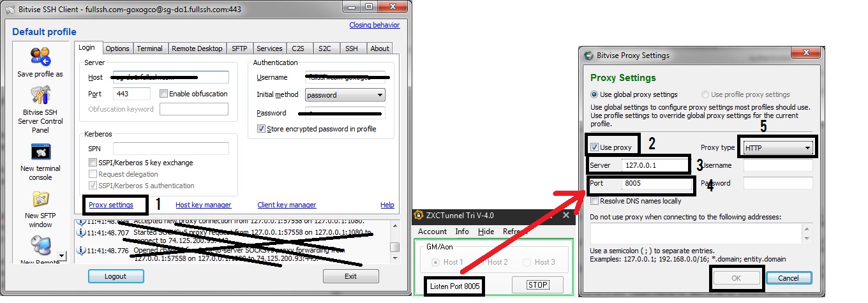Click STOP button in ZXCTunnel
The height and width of the screenshot is (303, 868).
[x=537, y=285]
